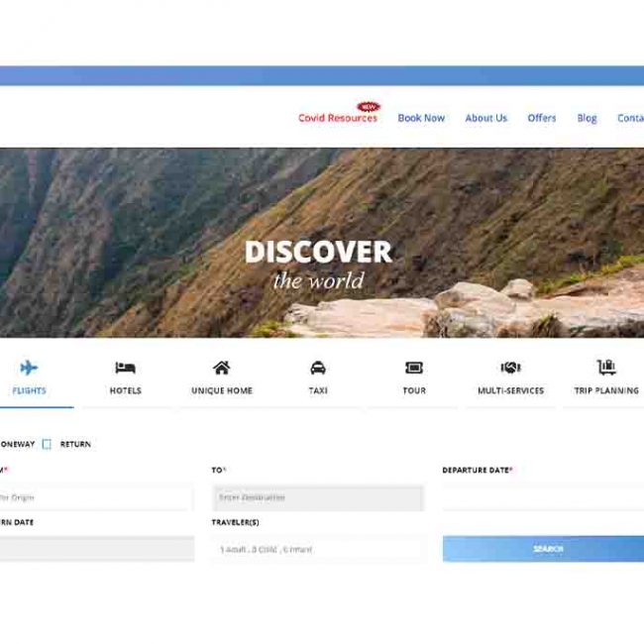The height and width of the screenshot is (644, 644).
Task: Click the red New badge
Action: tap(369, 106)
